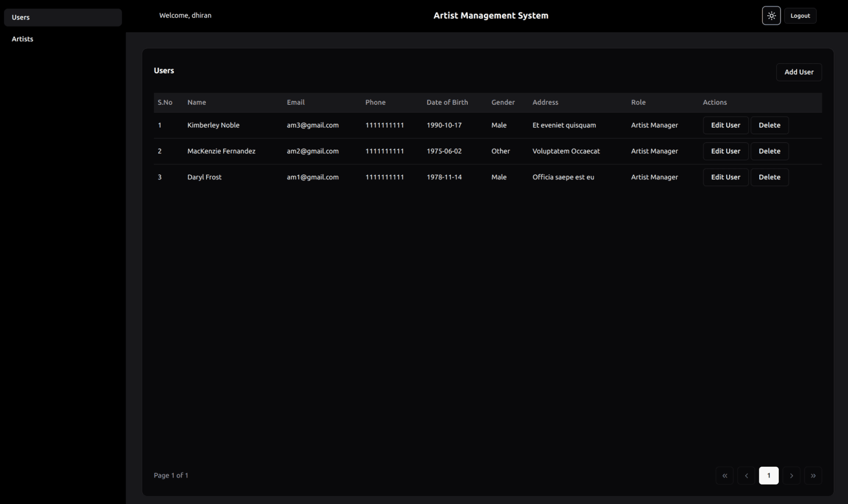Delete the user MacKenzie Fernandez
Viewport: 848px width, 504px height.
point(770,151)
